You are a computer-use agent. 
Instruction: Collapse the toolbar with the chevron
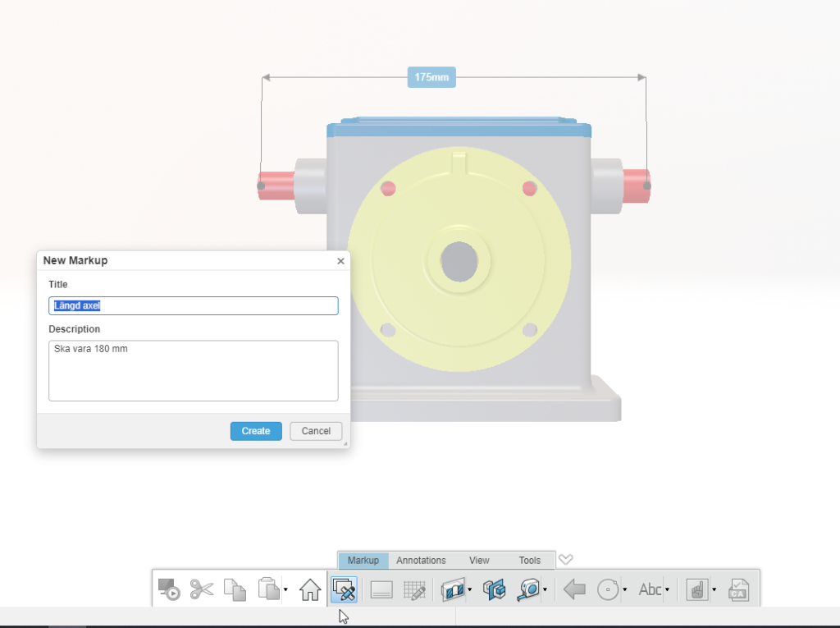coord(565,559)
